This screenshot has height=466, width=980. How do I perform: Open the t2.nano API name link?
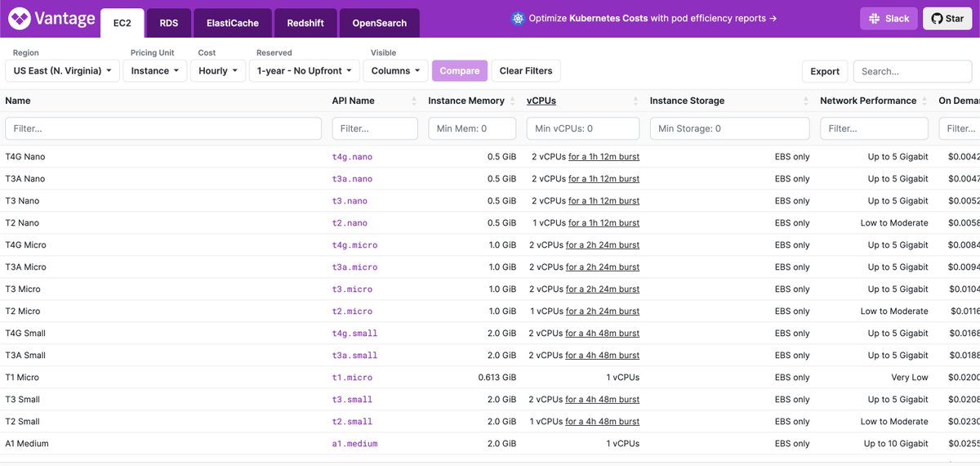pyautogui.click(x=350, y=223)
